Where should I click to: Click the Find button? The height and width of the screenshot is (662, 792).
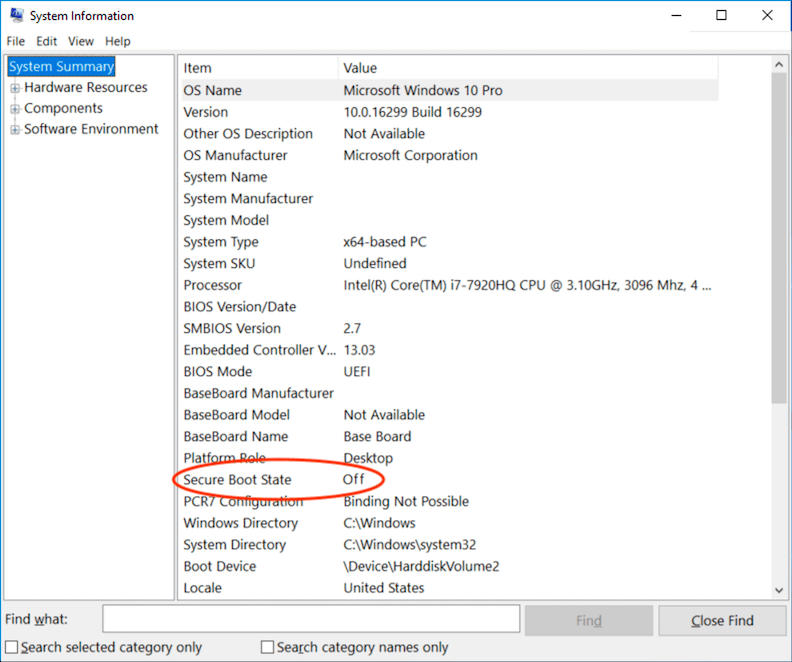pos(589,621)
